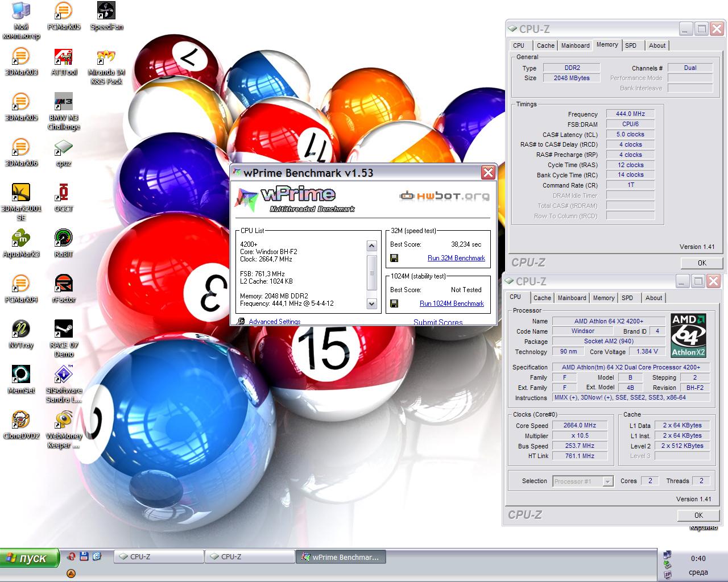Open WebMoney Keeper shortcut
Image resolution: width=728 pixels, height=582 pixels.
[x=64, y=430]
